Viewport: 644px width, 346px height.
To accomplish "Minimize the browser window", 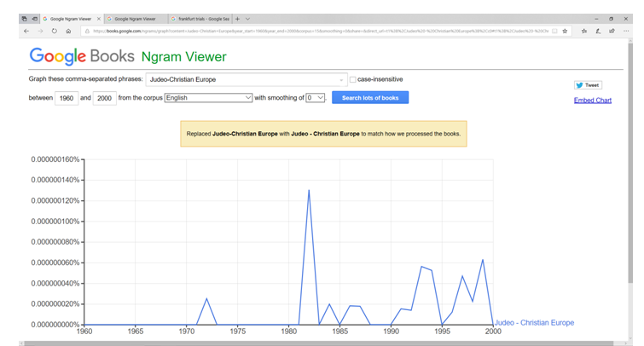I will 596,19.
